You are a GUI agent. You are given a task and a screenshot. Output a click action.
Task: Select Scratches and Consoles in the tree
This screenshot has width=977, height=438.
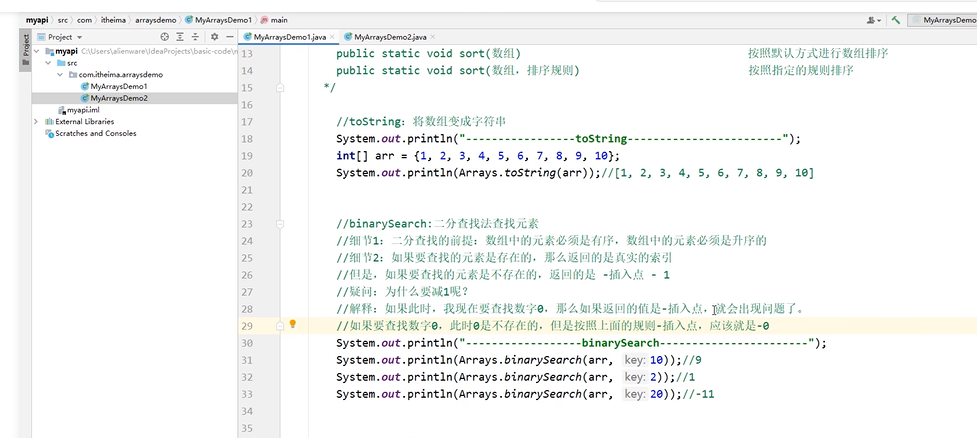(95, 133)
